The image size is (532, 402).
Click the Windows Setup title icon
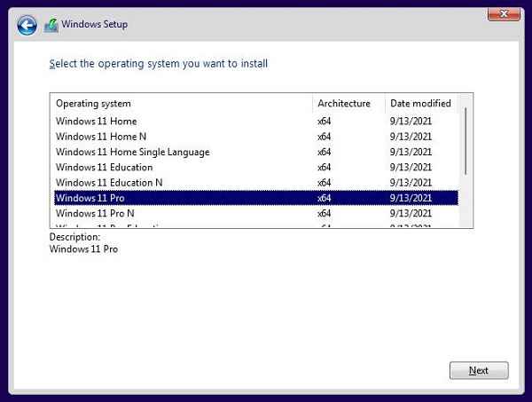coord(51,25)
